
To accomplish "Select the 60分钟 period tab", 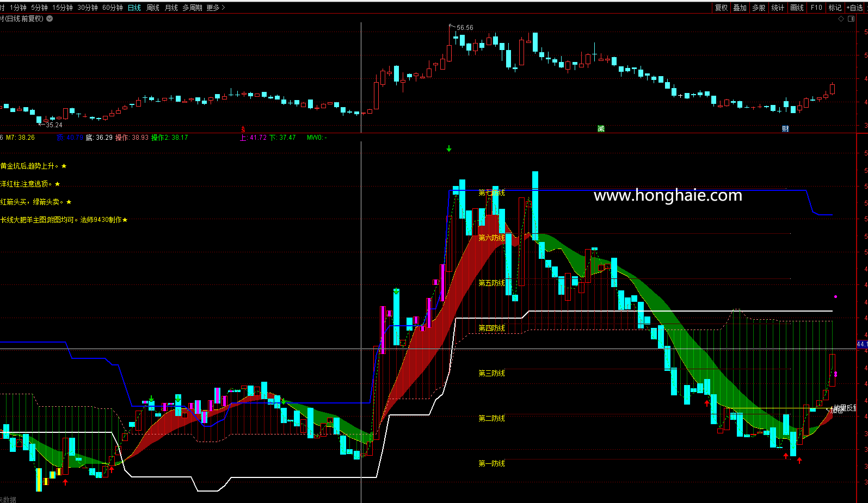I will click(113, 8).
